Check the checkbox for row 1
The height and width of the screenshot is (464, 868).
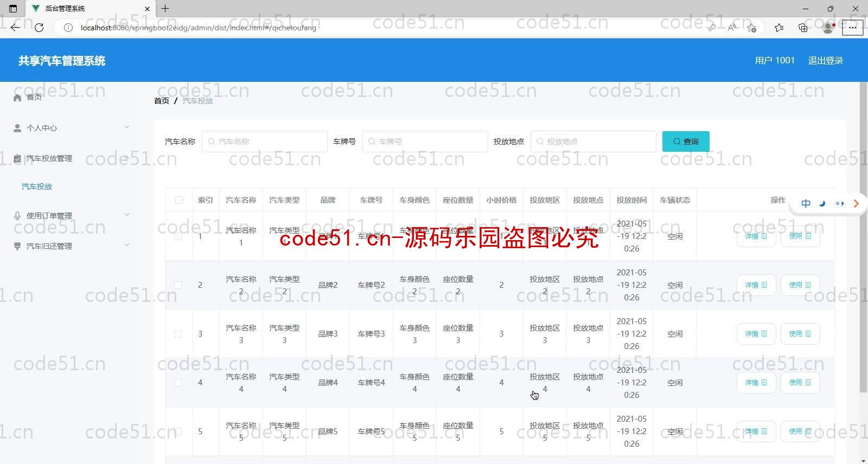pos(178,236)
